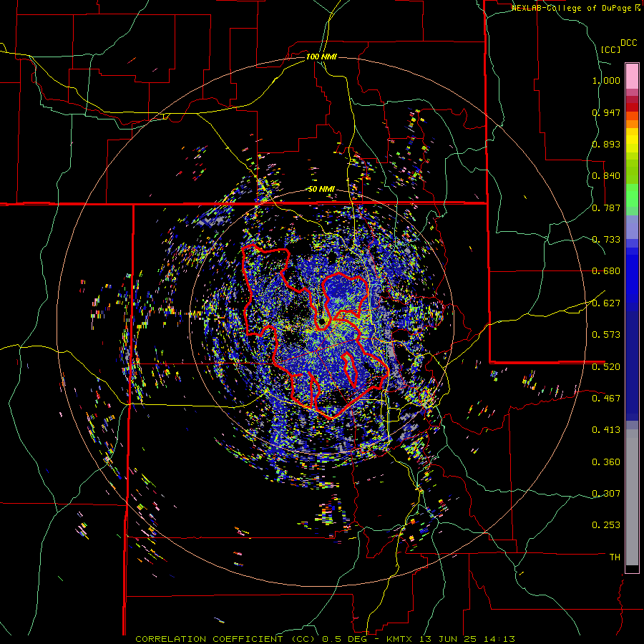Image resolution: width=644 pixels, height=644 pixels.
Task: Select the 0.947 legend value
Action: point(606,112)
